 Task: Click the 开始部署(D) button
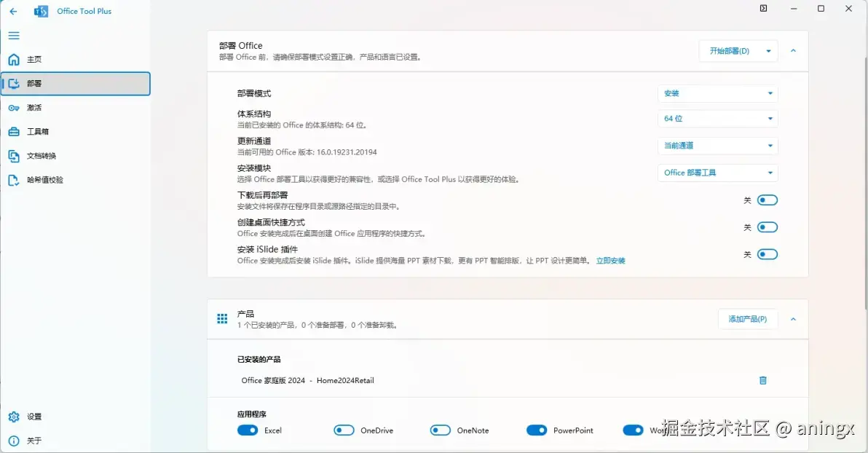[730, 51]
